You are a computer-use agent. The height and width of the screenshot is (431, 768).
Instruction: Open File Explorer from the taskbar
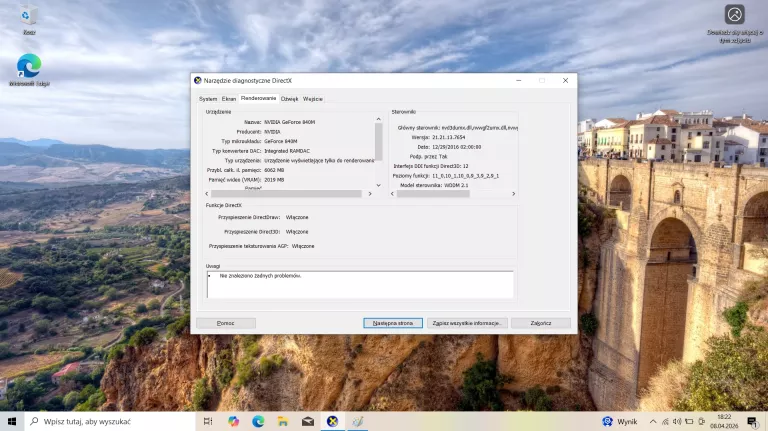(x=283, y=421)
